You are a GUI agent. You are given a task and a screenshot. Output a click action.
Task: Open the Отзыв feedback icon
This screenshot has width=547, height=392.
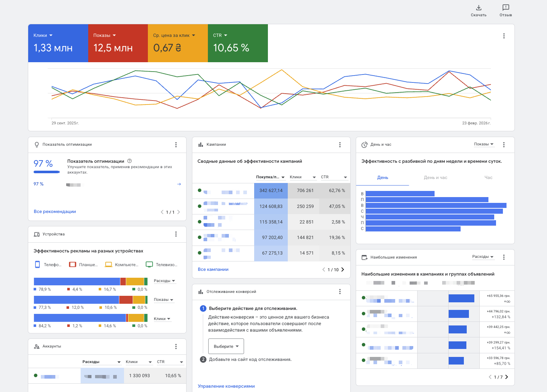(505, 8)
